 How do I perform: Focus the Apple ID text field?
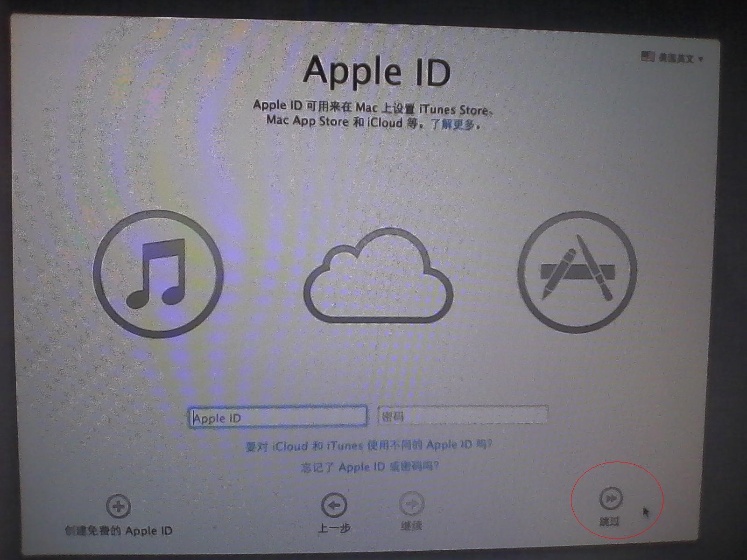[x=278, y=417]
